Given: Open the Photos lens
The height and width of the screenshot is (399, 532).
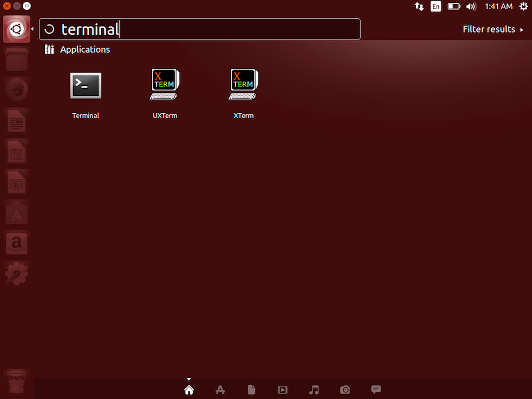Looking at the screenshot, I should pyautogui.click(x=345, y=390).
